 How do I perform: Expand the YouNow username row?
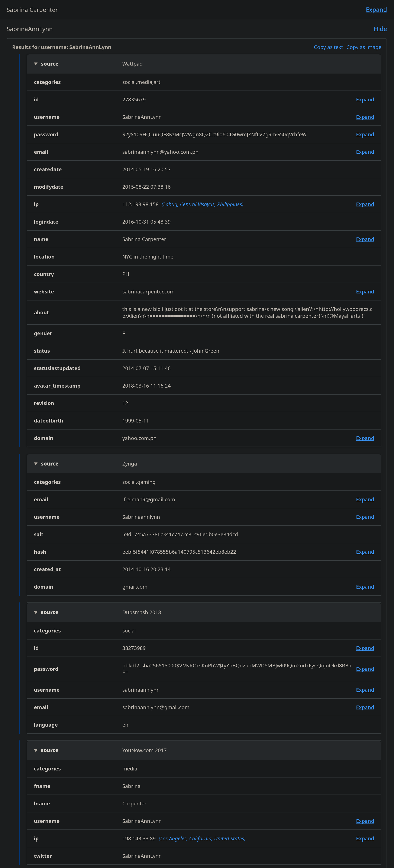pos(365,821)
